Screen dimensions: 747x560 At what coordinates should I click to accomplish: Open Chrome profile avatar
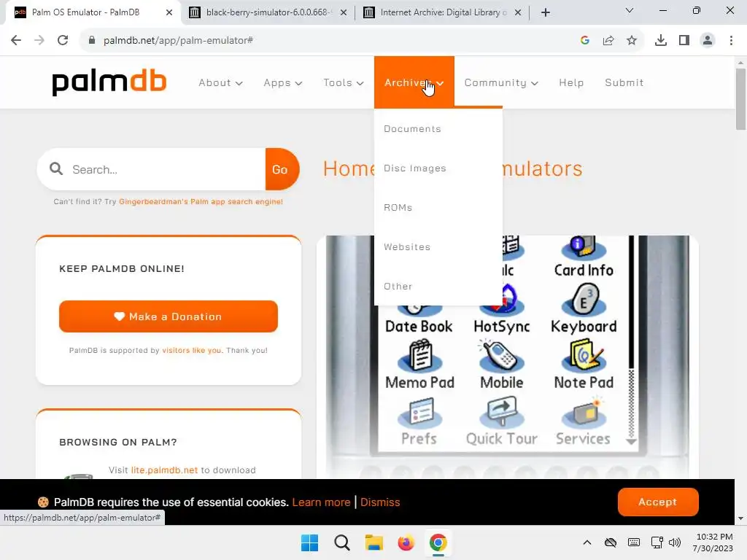pos(708,41)
